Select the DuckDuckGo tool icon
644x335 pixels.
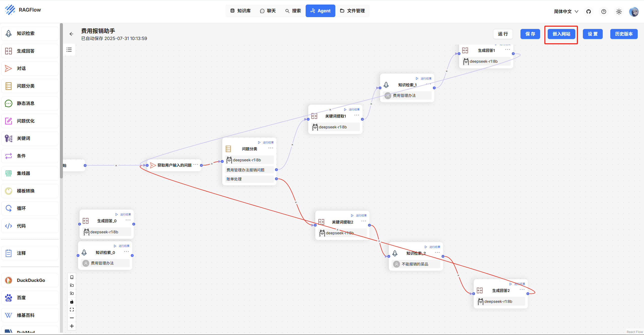click(x=8, y=280)
